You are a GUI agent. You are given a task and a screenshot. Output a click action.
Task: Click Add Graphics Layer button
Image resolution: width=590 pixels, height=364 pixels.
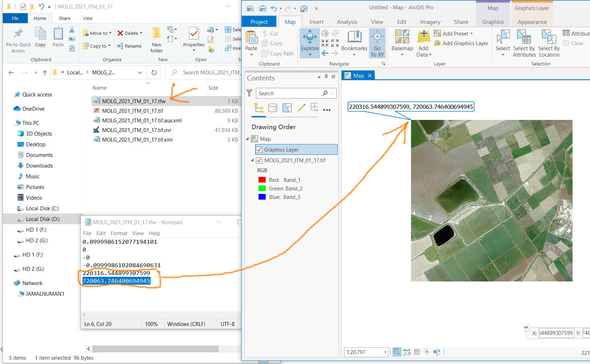(461, 43)
